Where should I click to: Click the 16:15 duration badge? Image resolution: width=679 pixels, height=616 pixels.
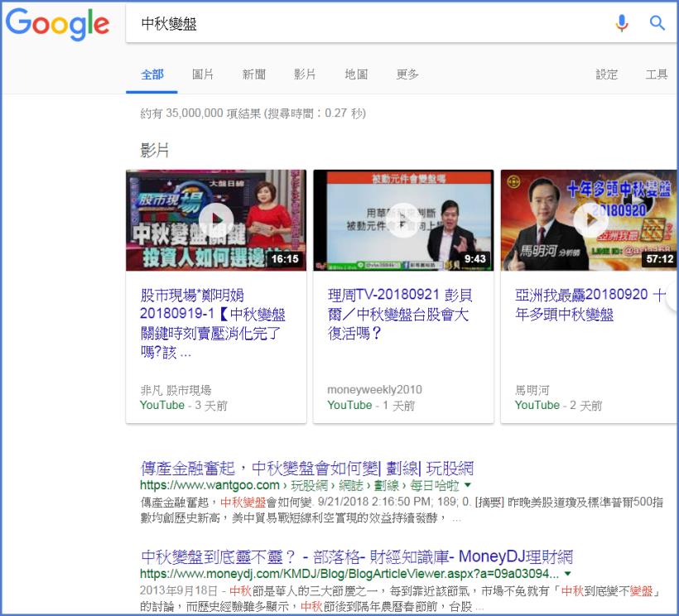click(x=285, y=259)
